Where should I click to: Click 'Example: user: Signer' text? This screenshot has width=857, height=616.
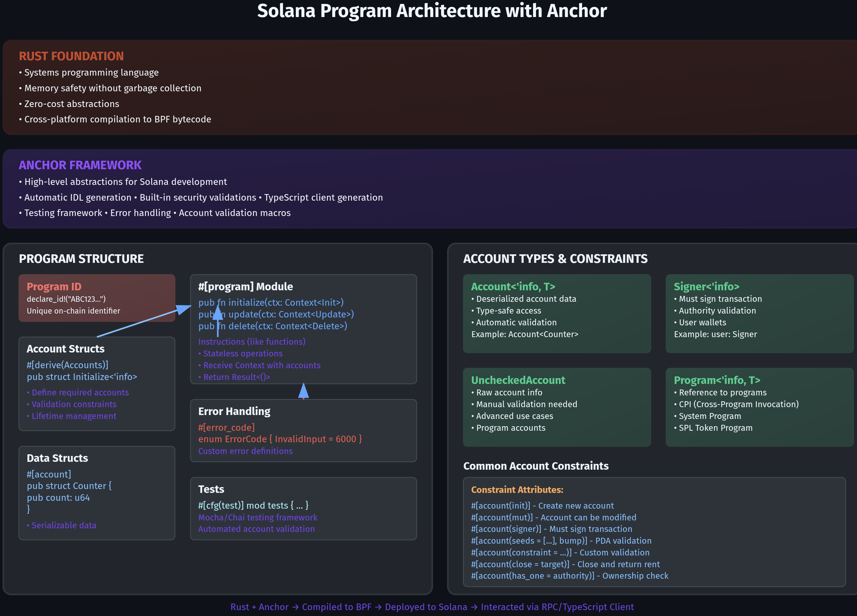715,335
